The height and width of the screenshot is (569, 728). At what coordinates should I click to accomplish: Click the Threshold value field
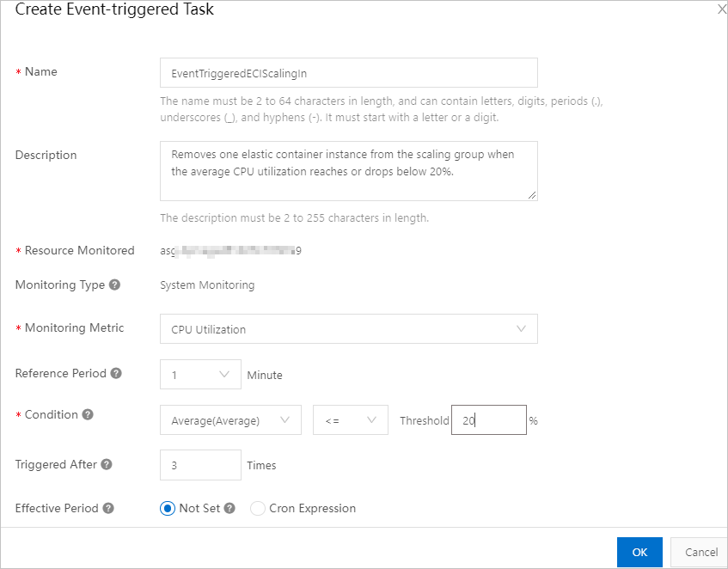[x=489, y=420]
